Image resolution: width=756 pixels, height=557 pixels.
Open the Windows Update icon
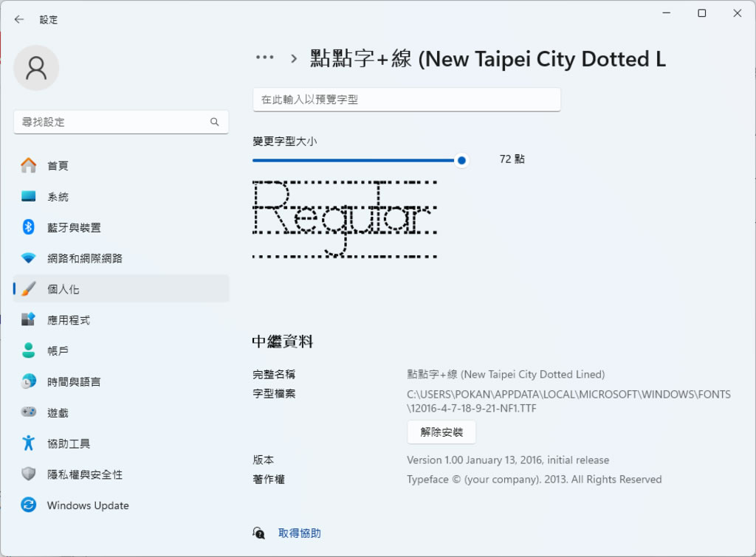[29, 505]
